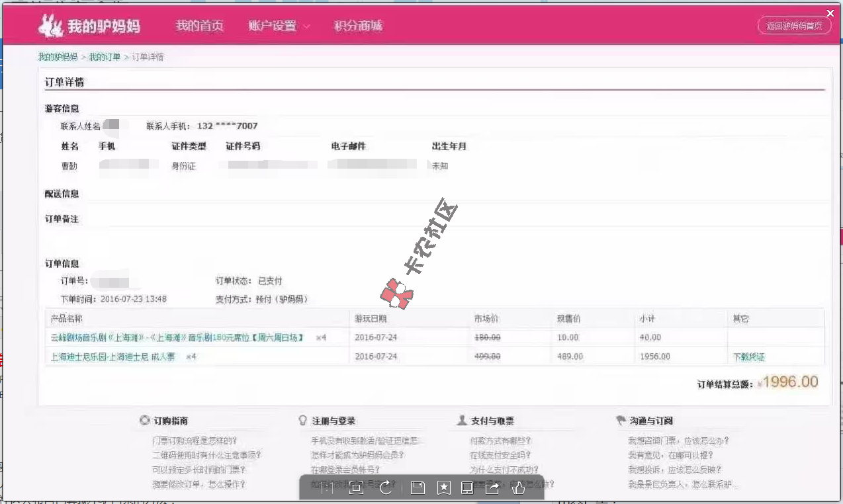Click the star bookmark favorite icon

[x=443, y=488]
